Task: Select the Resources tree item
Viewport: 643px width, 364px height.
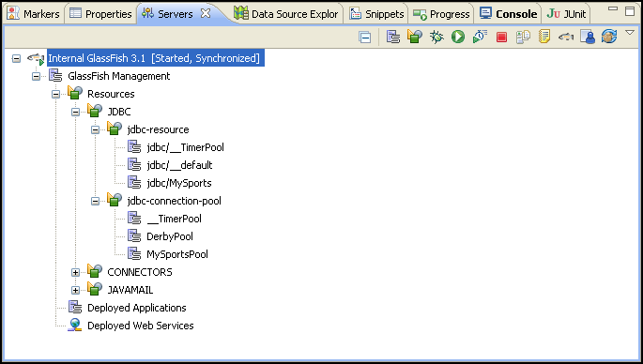Action: (111, 94)
